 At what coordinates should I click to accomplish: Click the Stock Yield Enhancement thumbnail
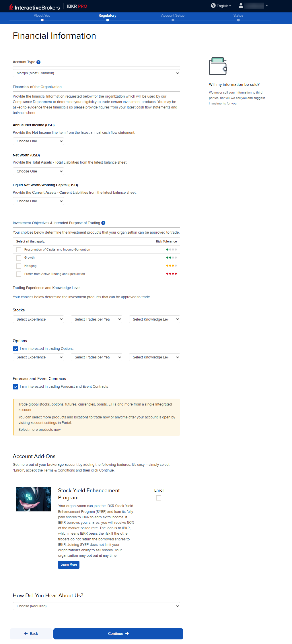(x=34, y=499)
